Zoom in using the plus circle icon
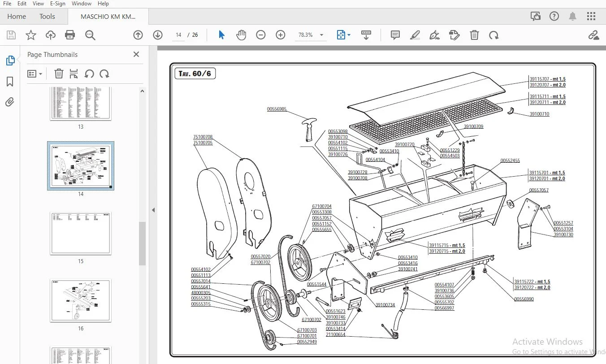Viewport: 606px width, 364px height. pos(281,35)
